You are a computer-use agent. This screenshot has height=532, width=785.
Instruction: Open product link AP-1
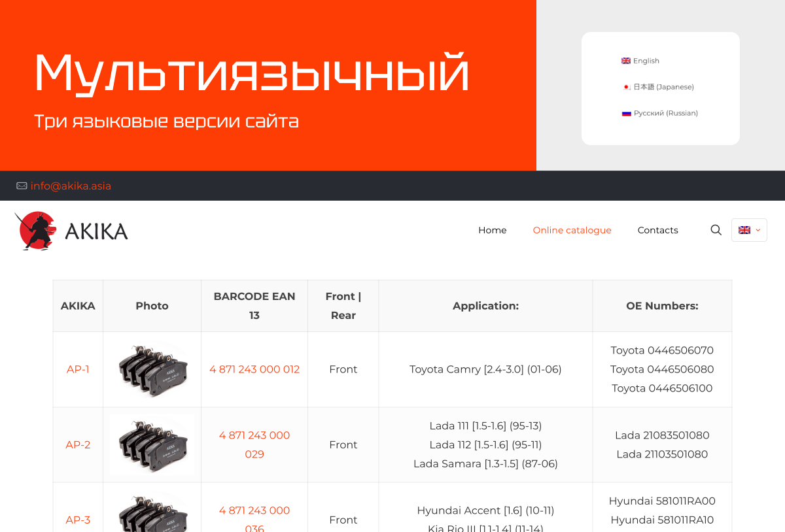(x=78, y=369)
